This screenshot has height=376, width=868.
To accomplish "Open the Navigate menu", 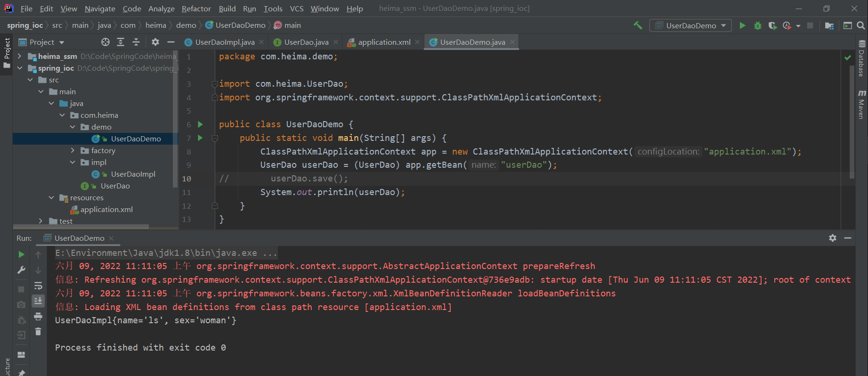I will [x=100, y=8].
